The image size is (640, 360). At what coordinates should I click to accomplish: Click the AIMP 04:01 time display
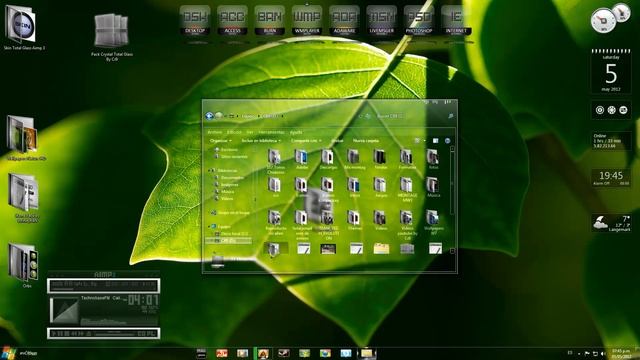click(x=143, y=300)
